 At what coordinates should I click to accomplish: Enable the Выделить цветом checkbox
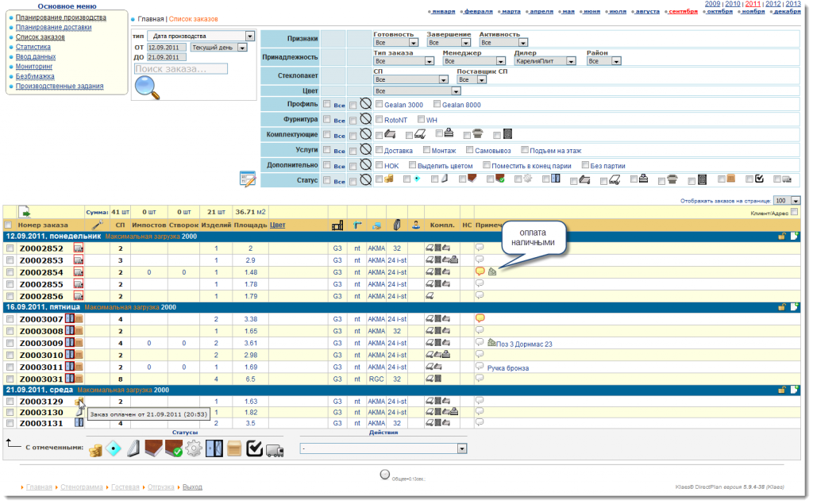413,165
